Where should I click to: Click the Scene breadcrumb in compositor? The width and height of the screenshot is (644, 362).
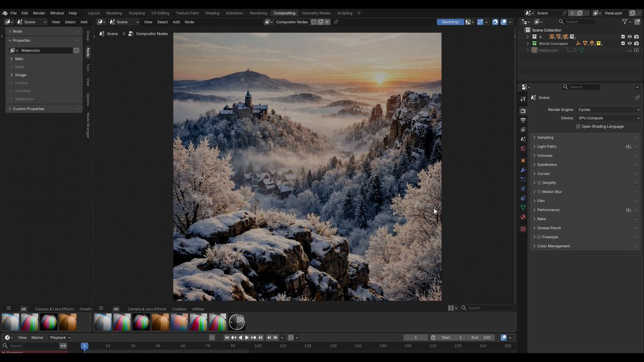click(112, 33)
